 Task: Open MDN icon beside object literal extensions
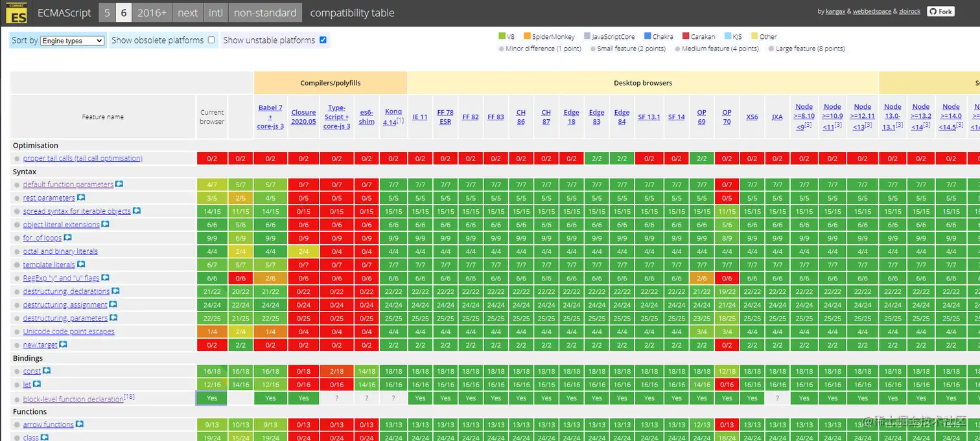click(105, 225)
